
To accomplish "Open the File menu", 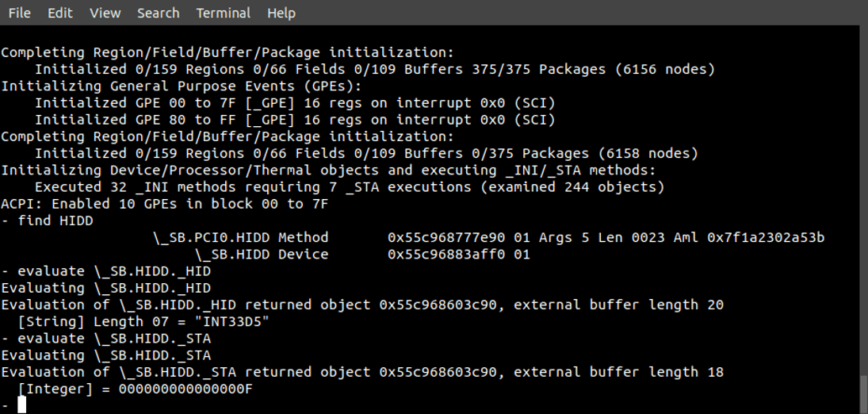I will coord(19,13).
